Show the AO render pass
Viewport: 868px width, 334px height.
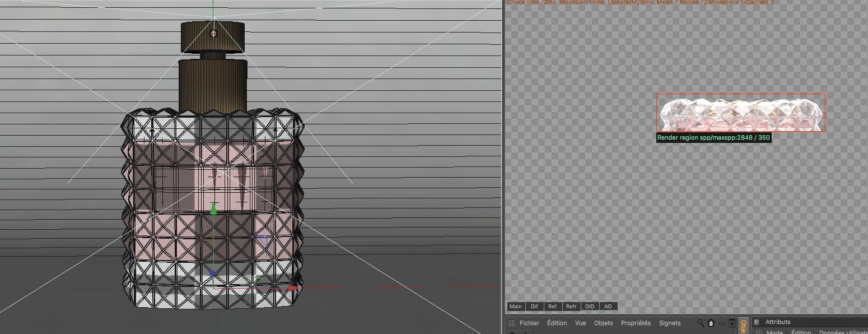click(608, 307)
